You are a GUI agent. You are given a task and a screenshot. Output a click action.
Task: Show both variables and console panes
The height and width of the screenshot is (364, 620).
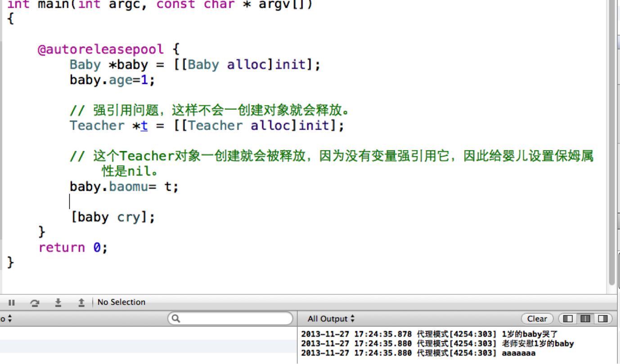coord(585,319)
